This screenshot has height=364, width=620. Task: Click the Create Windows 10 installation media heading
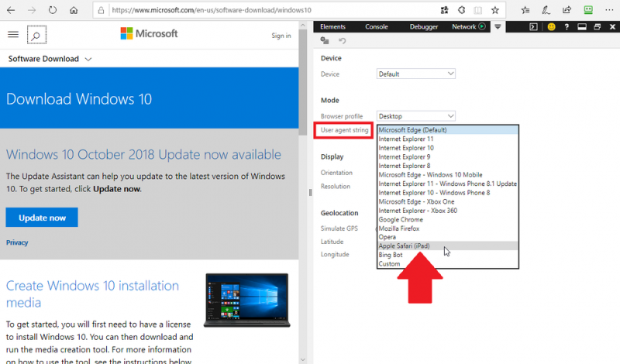coord(92,294)
